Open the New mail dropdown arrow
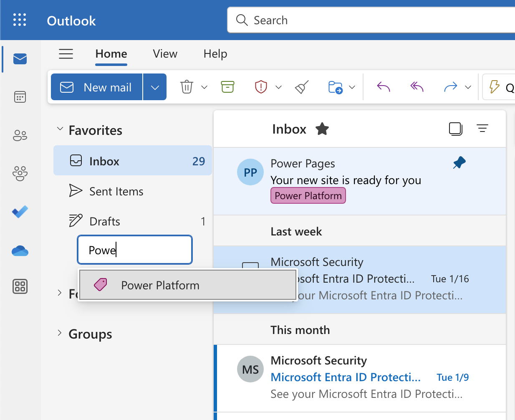This screenshot has height=420, width=515. click(x=155, y=87)
